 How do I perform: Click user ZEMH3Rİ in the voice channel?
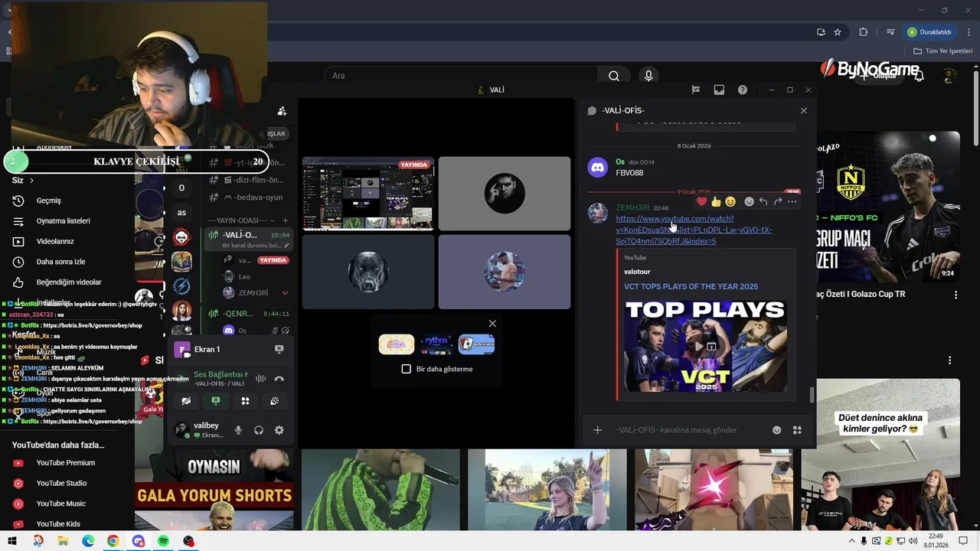click(255, 293)
